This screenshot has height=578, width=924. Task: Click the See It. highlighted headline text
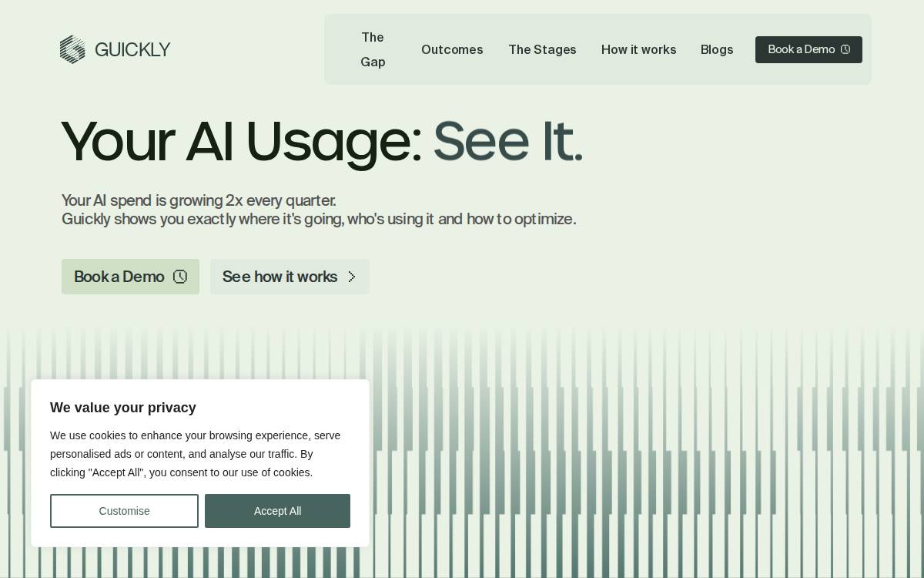pyautogui.click(x=508, y=141)
